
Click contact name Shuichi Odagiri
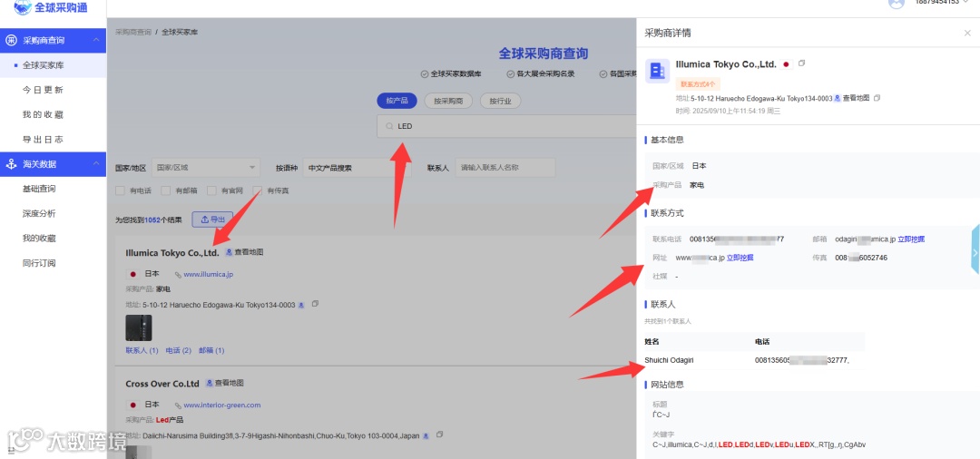point(670,360)
